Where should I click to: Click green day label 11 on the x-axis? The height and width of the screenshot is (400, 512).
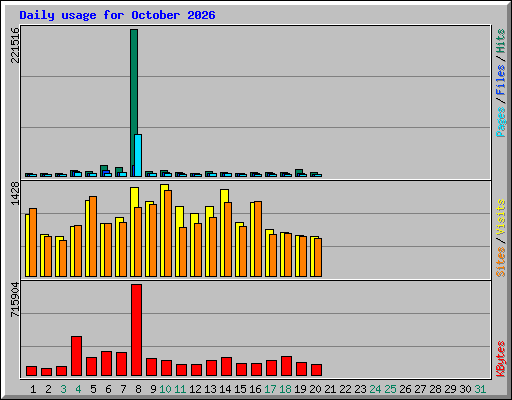coord(180,389)
